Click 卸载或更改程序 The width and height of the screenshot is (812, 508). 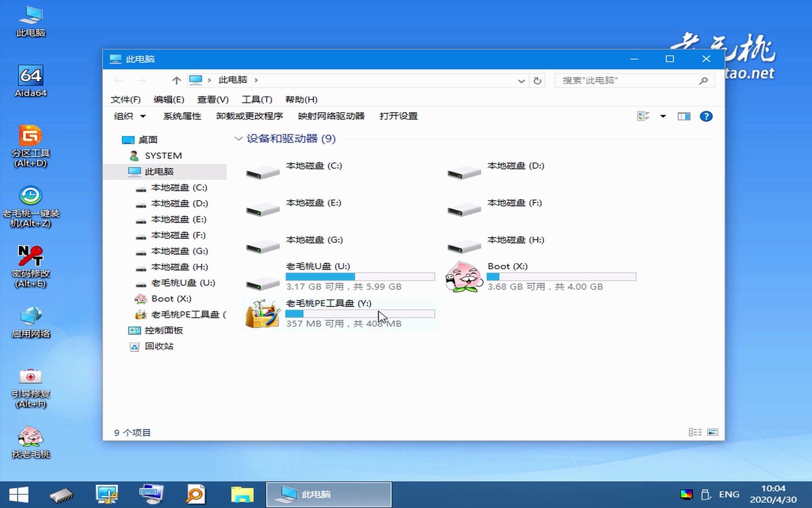pos(249,116)
